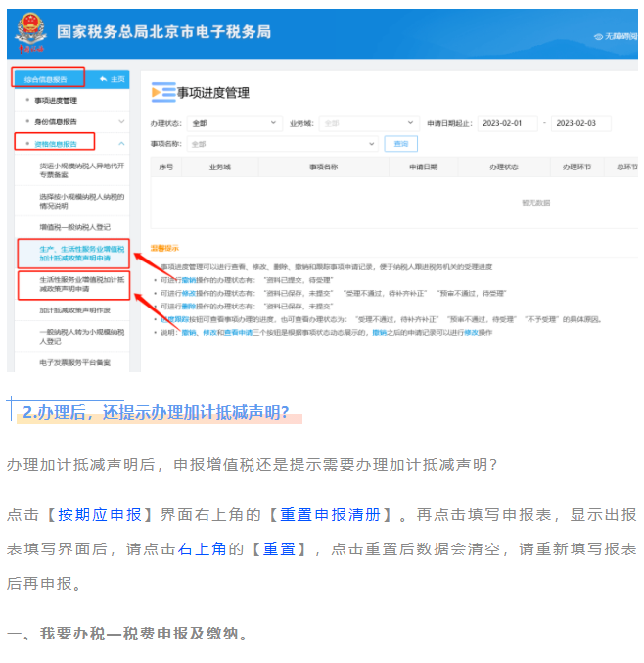Open the 事项名称 dropdown
This screenshot has width=644, height=663.
click(x=282, y=144)
